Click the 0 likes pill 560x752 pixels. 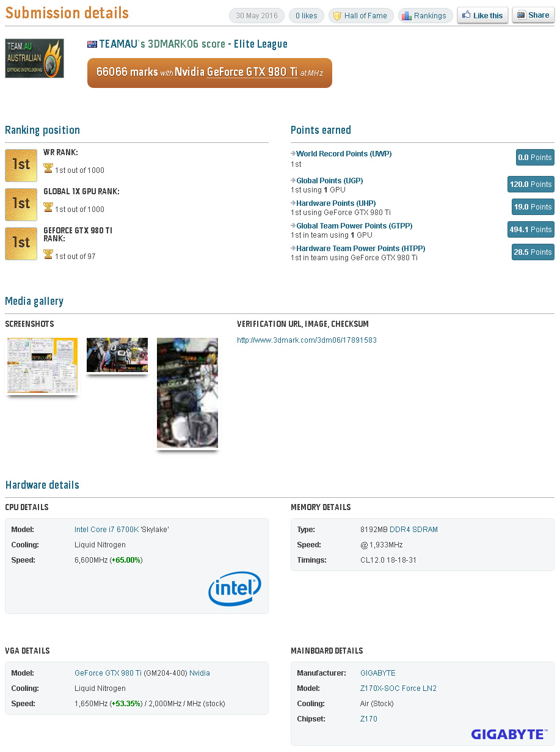tap(307, 16)
